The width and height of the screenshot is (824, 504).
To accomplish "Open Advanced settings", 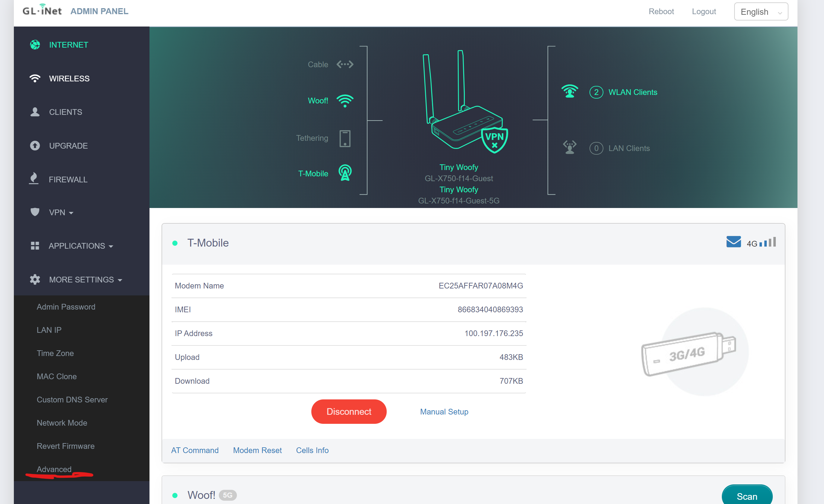I will pyautogui.click(x=54, y=469).
